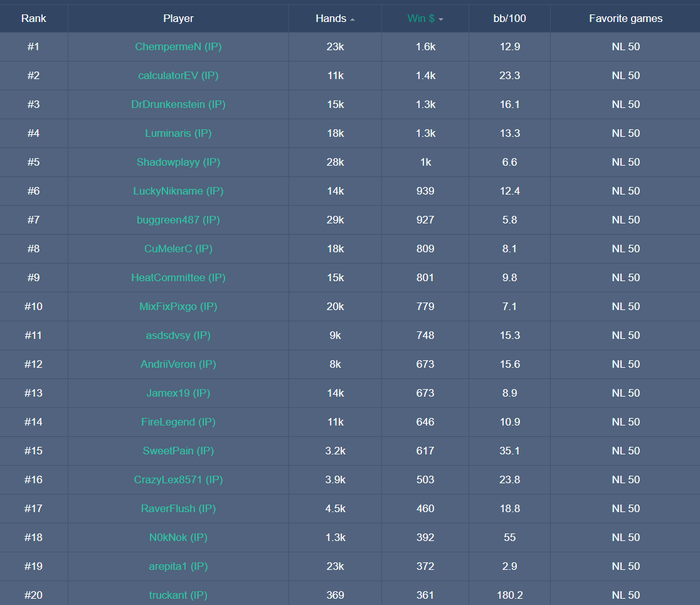Select the 180.2 bb/100 value
The width and height of the screenshot is (700, 605).
click(x=509, y=595)
